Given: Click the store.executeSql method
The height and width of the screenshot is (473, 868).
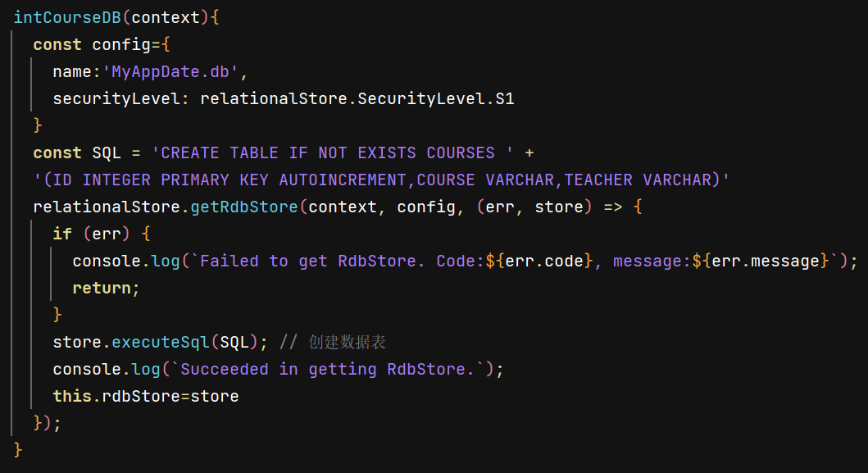Looking at the screenshot, I should [131, 343].
